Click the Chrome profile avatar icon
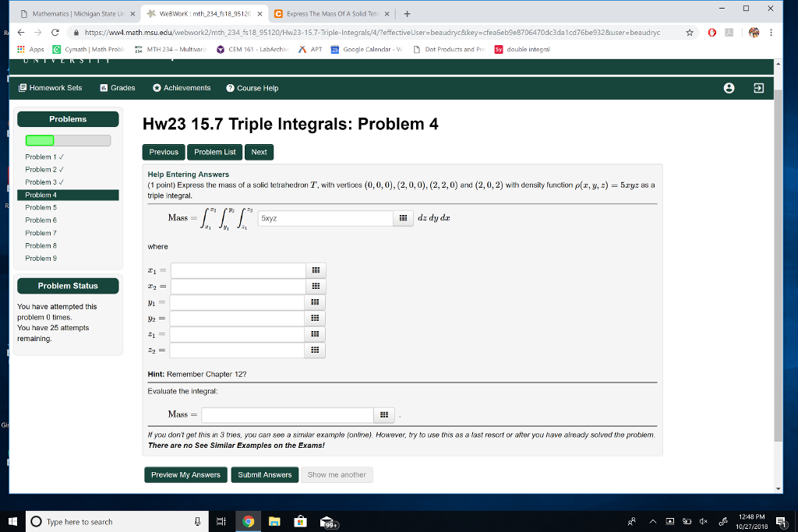 coord(753,33)
